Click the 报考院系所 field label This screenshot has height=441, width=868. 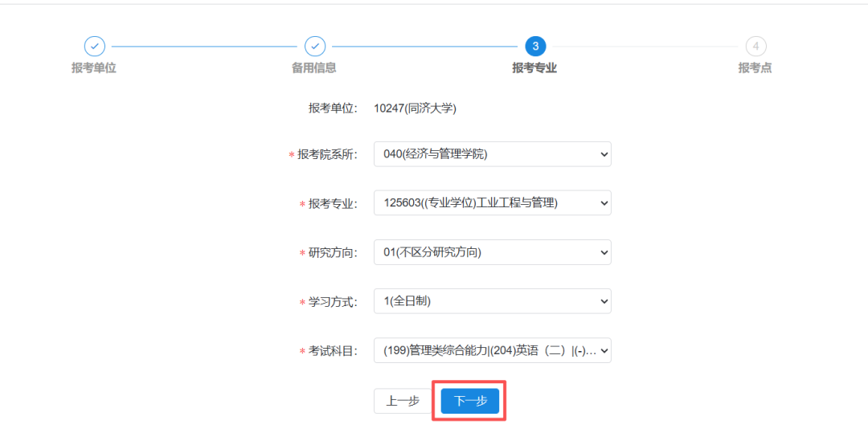(327, 155)
